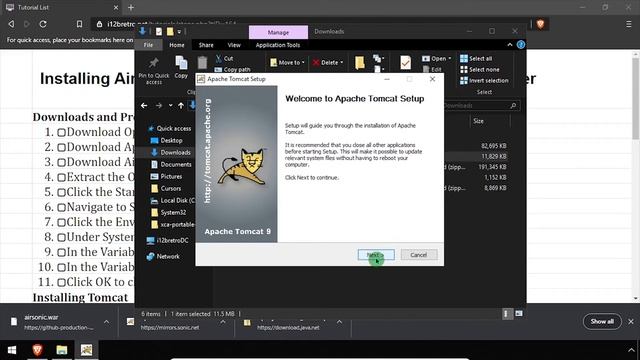Open the Windows Start menu
640x360 pixels.
pos(12,350)
